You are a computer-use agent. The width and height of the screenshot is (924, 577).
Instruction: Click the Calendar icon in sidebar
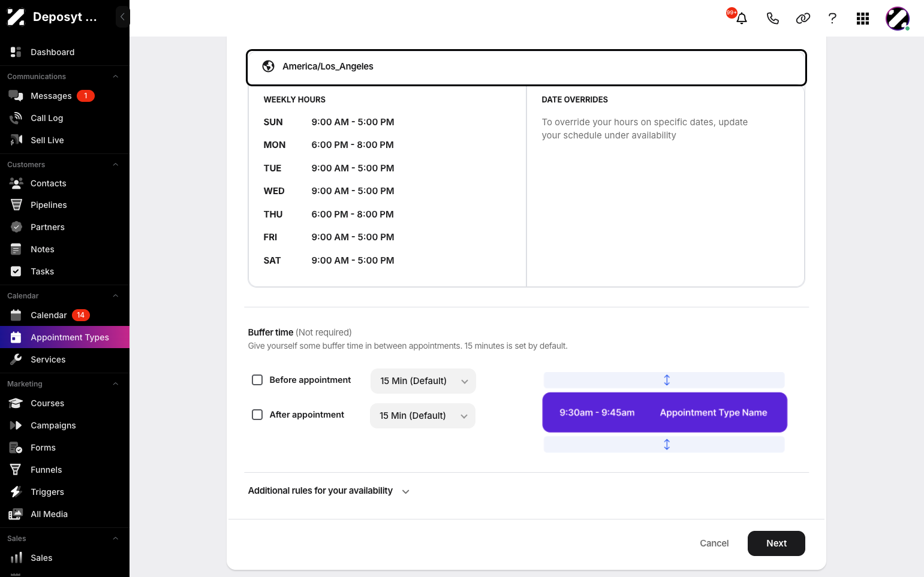pyautogui.click(x=16, y=315)
